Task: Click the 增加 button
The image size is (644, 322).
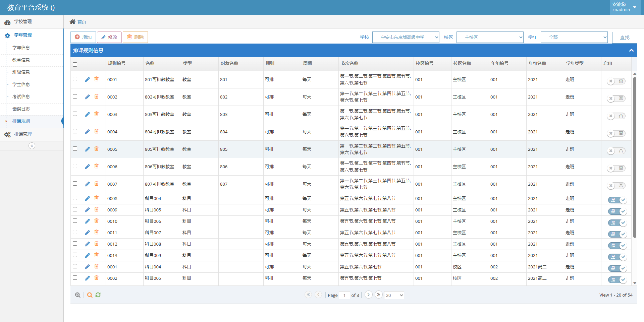Action: coord(83,37)
